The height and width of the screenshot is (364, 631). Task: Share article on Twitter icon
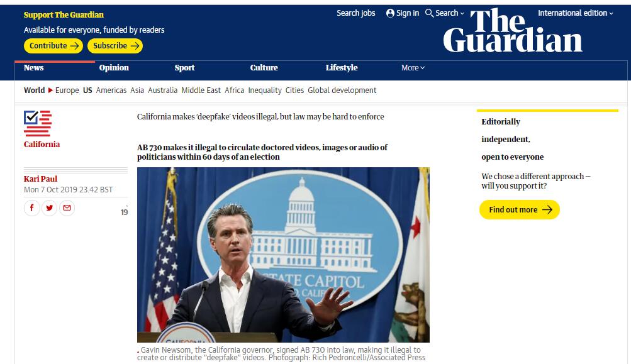49,208
